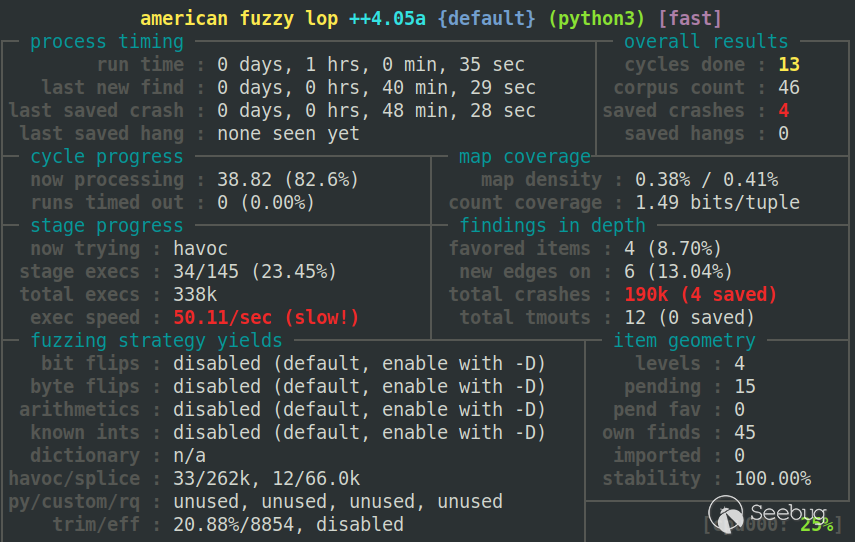The width and height of the screenshot is (855, 542).
Task: Click the corpus count value '46'
Action: 788,87
